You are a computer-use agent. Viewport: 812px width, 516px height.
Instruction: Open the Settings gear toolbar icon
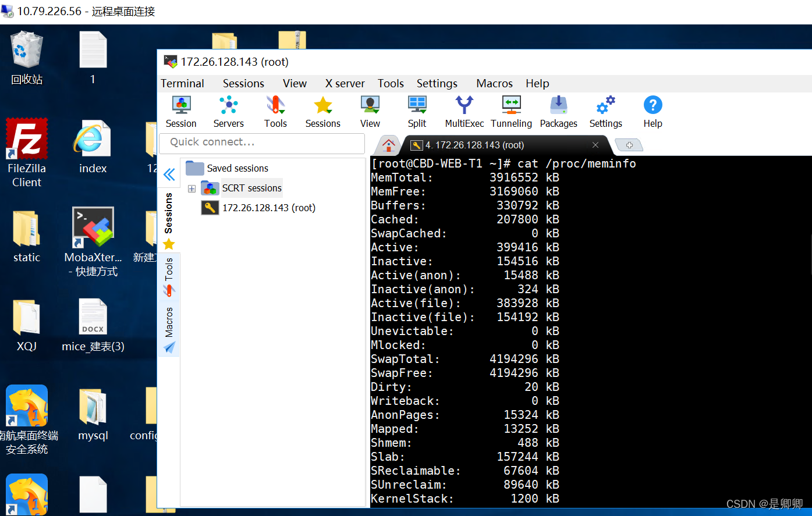605,112
